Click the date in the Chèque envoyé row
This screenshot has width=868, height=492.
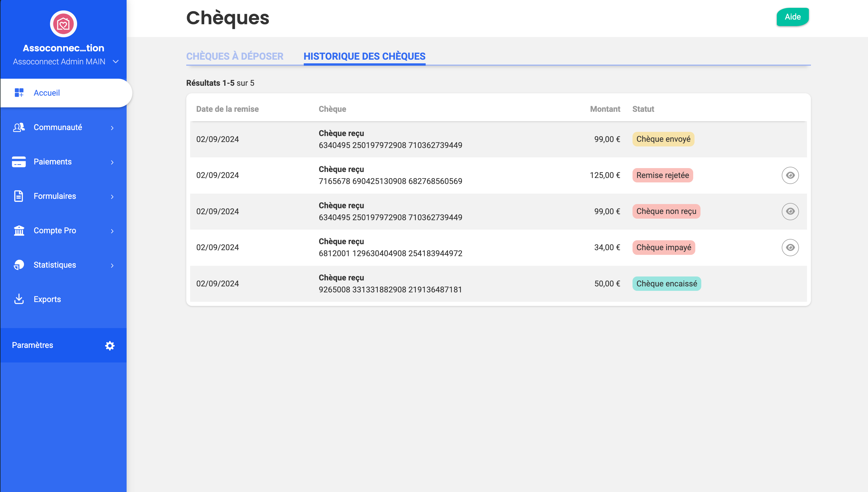pos(217,139)
